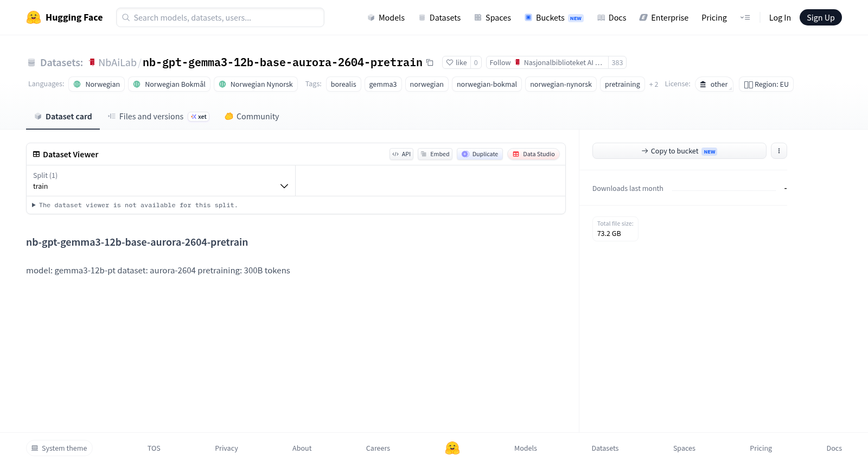Click the pretraining tag
This screenshot has width=868, height=467.
[622, 84]
